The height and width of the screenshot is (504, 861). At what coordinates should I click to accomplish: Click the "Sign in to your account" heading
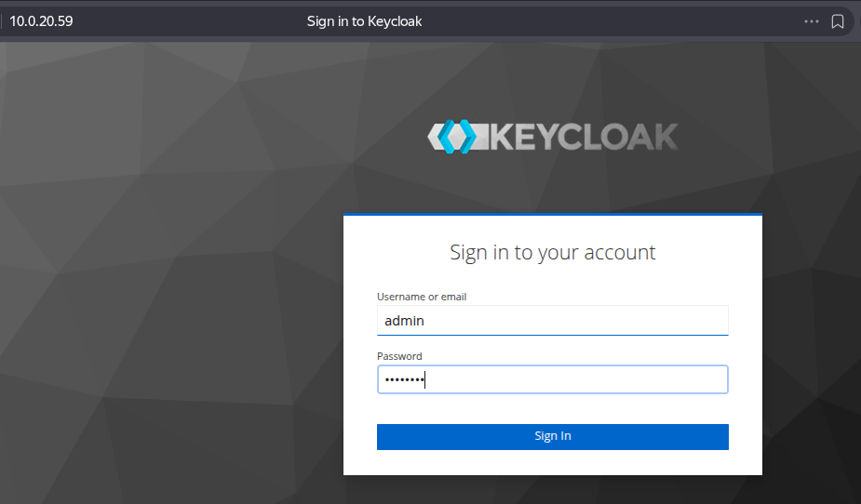point(552,252)
